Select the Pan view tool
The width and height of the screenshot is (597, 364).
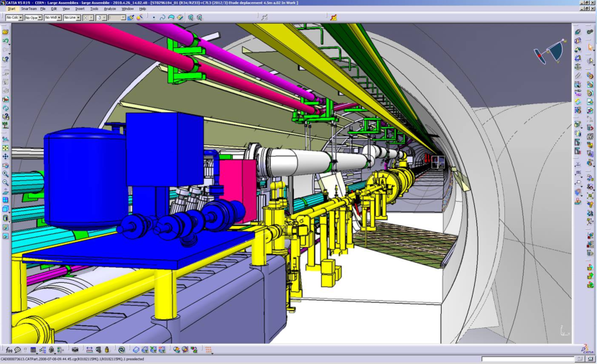click(x=6, y=156)
